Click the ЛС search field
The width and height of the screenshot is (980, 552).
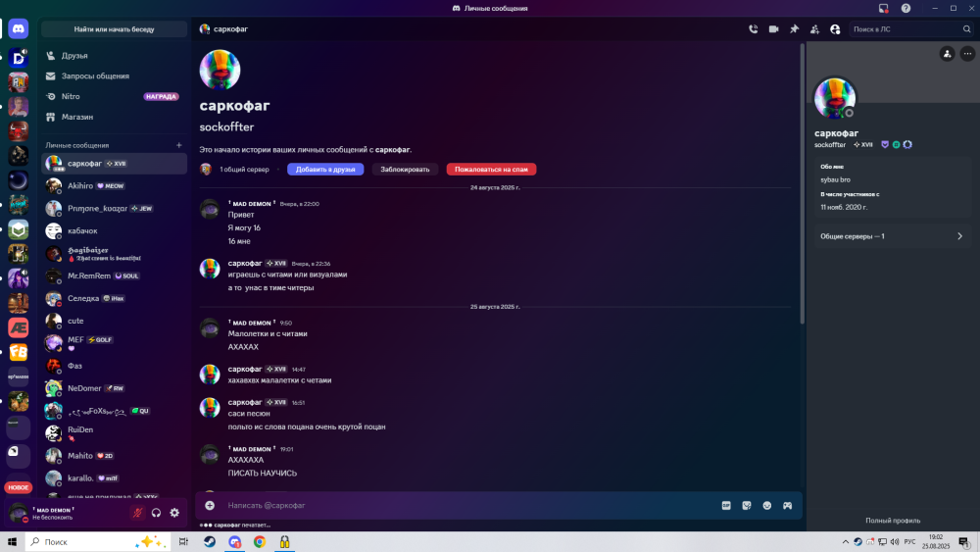click(x=911, y=29)
